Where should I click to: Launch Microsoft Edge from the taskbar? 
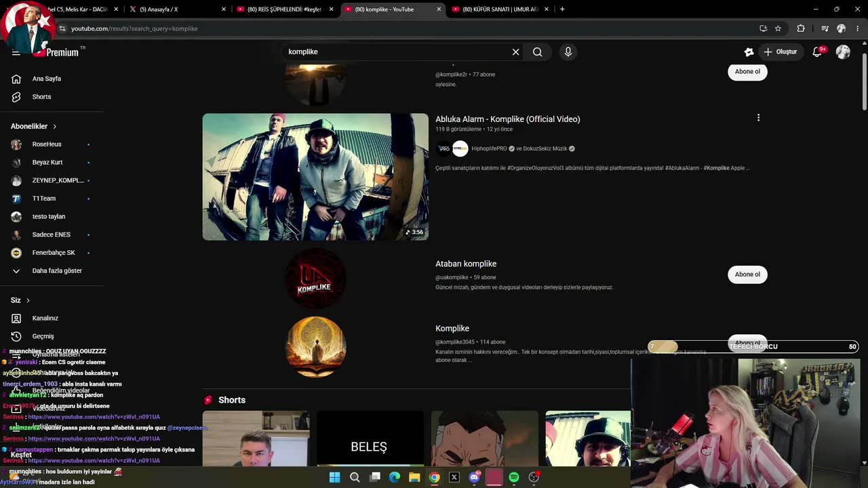tap(395, 477)
